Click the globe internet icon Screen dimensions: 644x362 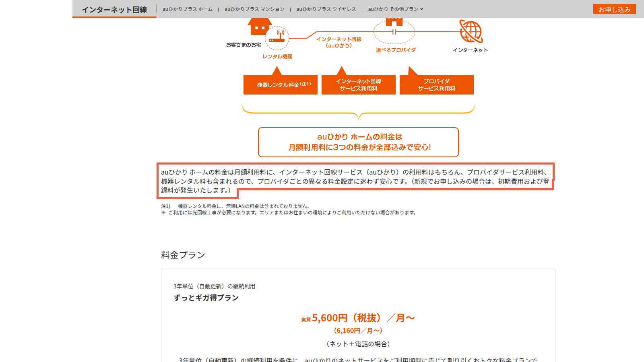(471, 31)
